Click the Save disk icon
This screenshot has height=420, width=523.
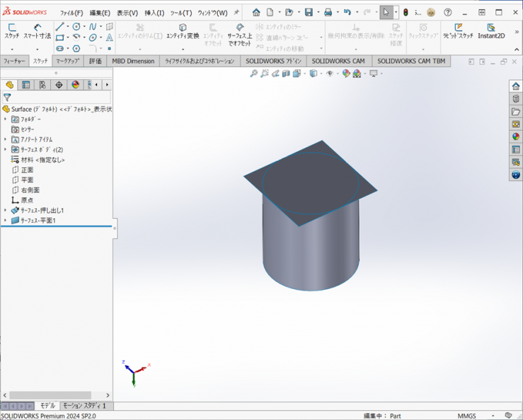[x=309, y=12]
